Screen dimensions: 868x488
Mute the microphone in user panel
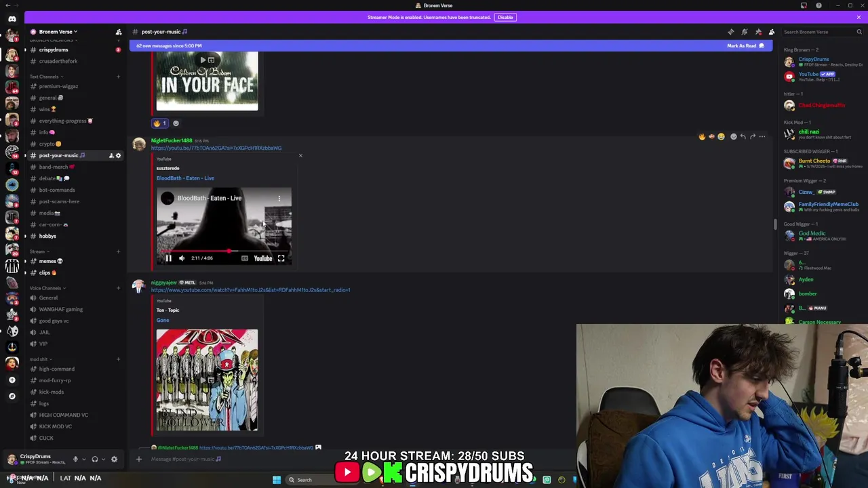(x=75, y=460)
